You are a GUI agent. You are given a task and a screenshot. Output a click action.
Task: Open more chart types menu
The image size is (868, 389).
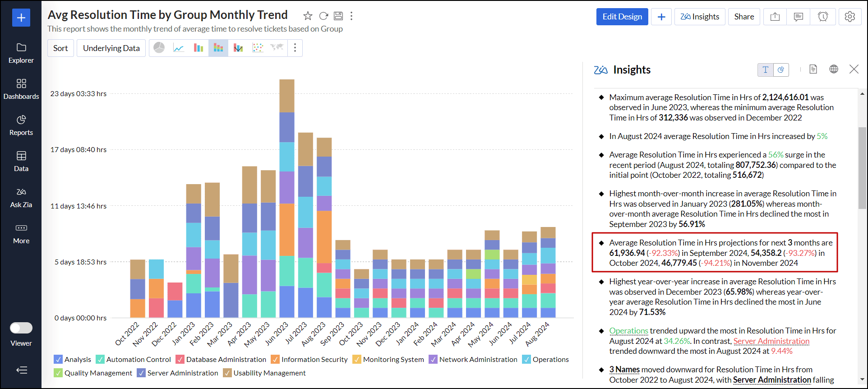point(295,48)
